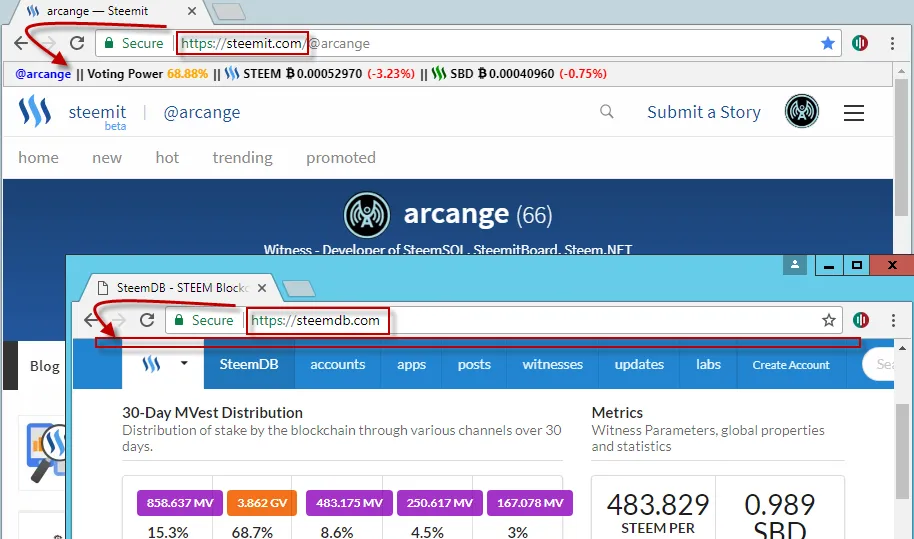
Task: Open the arcange avatar in steemit header
Action: point(802,111)
